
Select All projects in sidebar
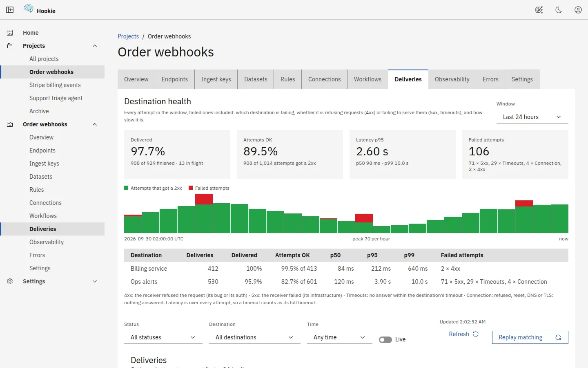(52, 59)
